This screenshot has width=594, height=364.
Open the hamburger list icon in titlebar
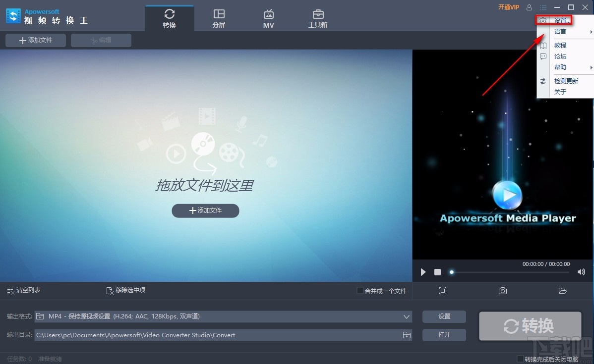pyautogui.click(x=543, y=7)
